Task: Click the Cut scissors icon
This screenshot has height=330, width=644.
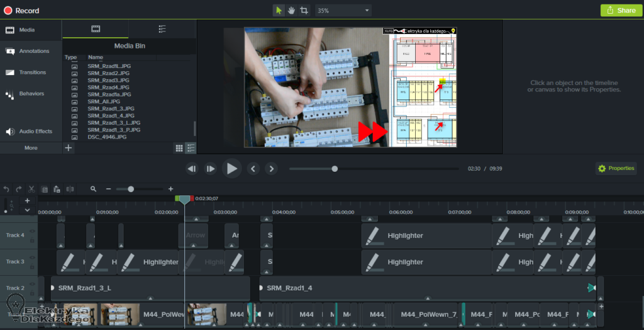Action: coord(31,189)
